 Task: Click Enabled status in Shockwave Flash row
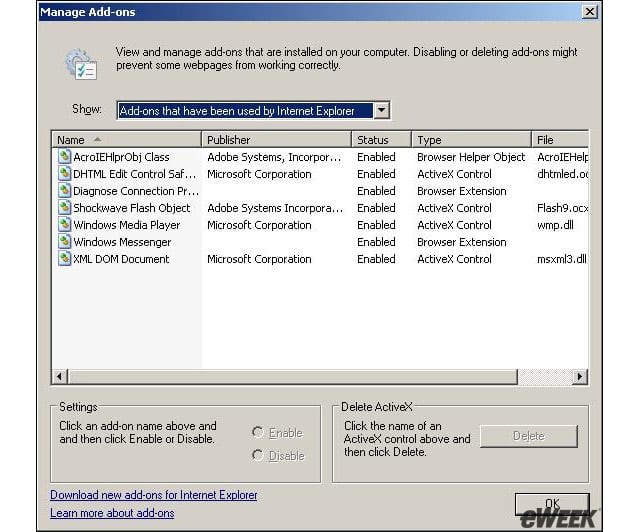[376, 208]
